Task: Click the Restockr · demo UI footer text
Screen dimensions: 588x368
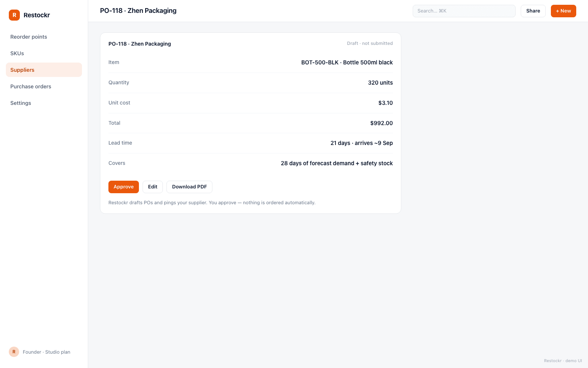Action: tap(563, 361)
